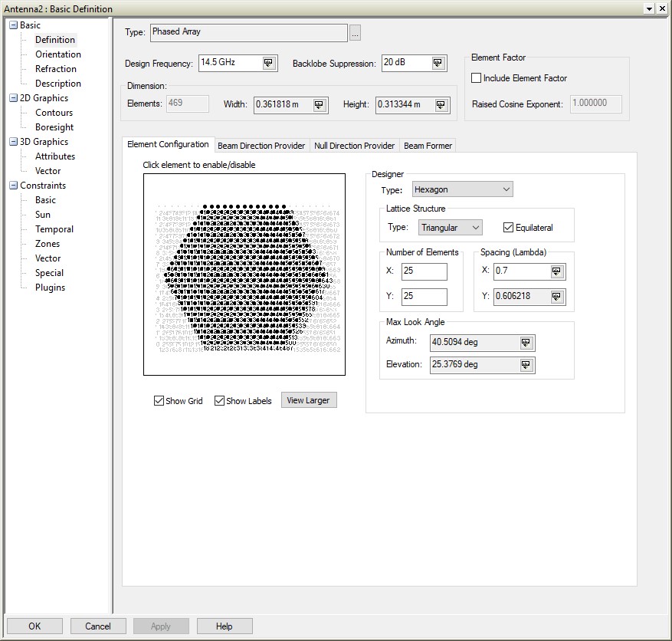Click the Help button

[225, 626]
